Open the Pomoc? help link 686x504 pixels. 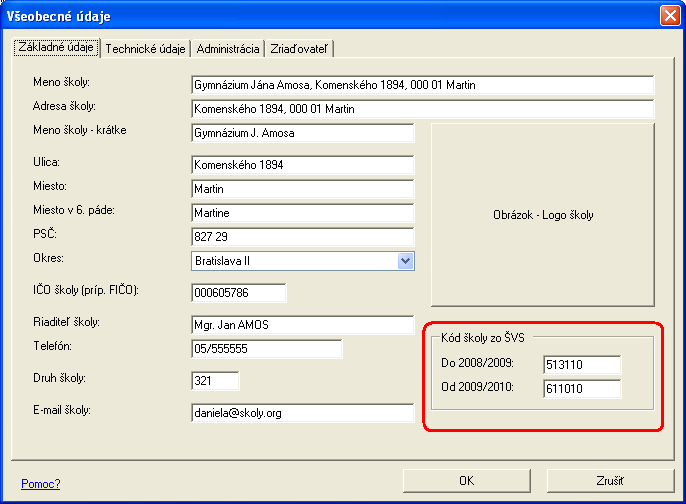(41, 483)
